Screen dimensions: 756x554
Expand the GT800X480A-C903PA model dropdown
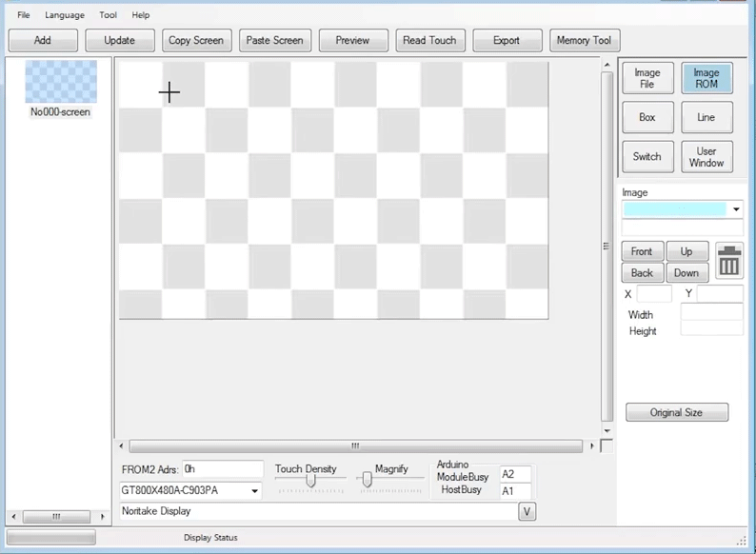(x=253, y=491)
